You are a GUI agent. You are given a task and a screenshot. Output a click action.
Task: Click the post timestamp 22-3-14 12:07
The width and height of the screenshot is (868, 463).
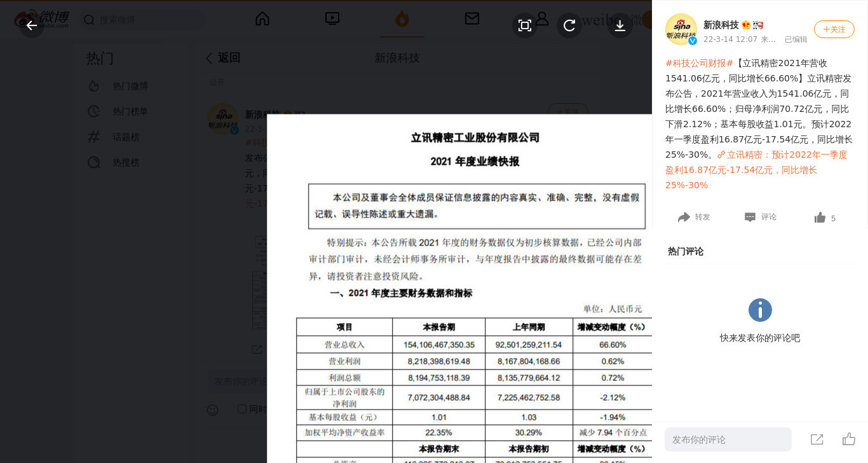click(x=730, y=39)
